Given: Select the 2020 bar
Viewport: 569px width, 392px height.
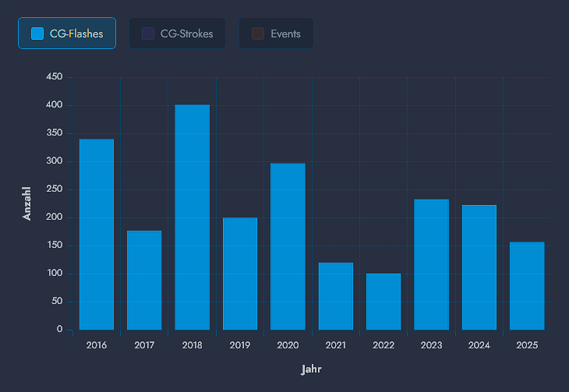Looking at the screenshot, I should pyautogui.click(x=288, y=246).
